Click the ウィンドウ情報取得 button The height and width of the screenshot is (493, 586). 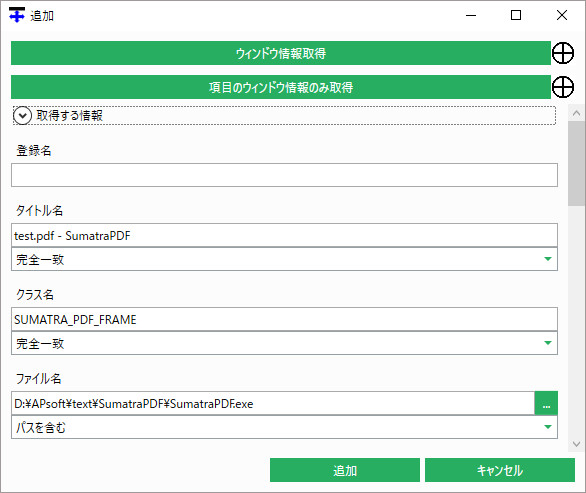click(x=281, y=53)
